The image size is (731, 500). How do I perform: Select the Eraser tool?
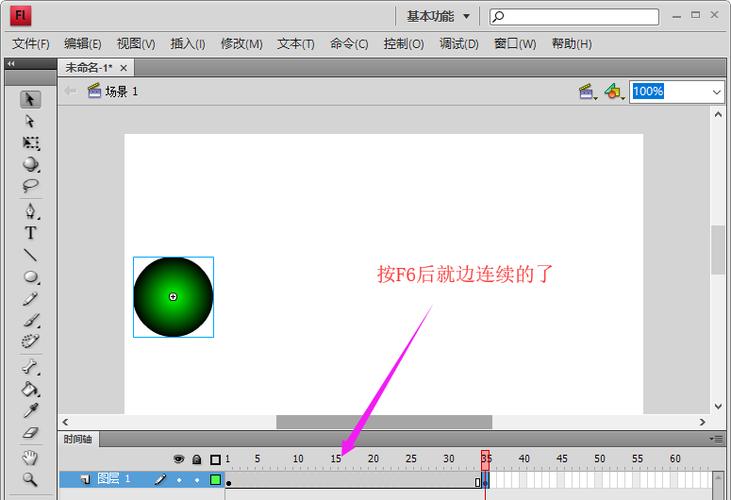click(30, 432)
